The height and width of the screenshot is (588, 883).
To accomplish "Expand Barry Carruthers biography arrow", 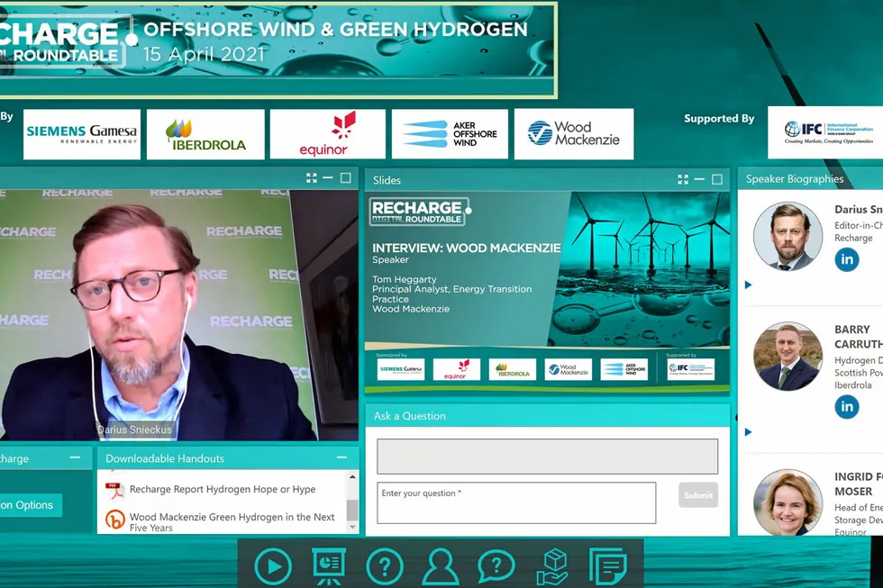I will (749, 432).
